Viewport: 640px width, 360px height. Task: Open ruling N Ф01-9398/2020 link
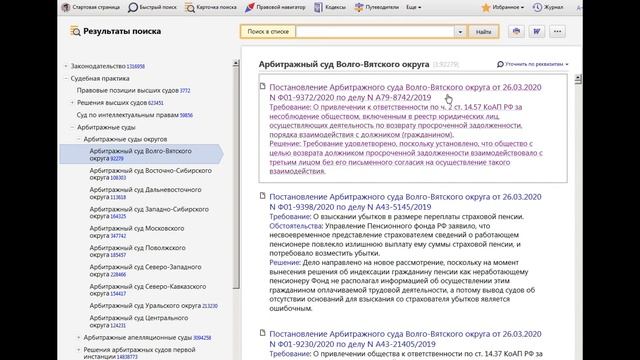(x=405, y=202)
